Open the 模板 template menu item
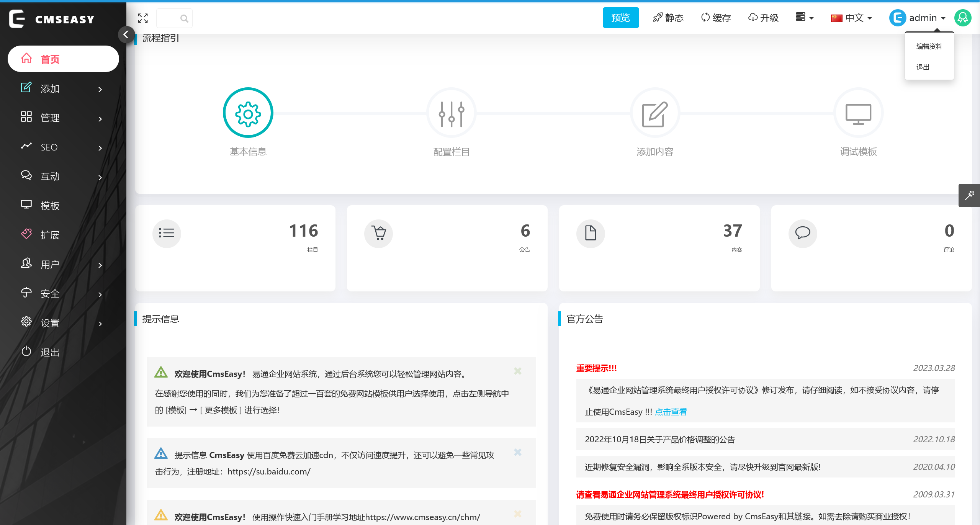Viewport: 980px width, 525px height. [x=63, y=206]
